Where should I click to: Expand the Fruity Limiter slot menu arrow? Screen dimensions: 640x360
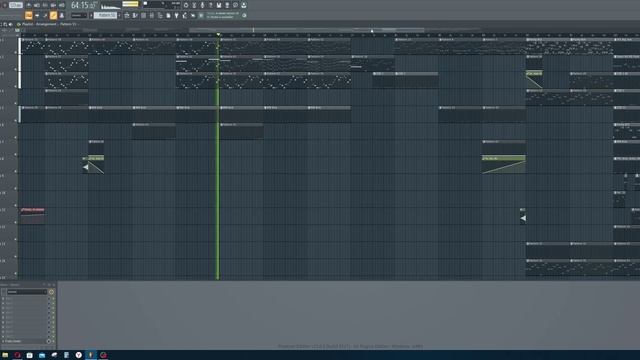pos(3,341)
